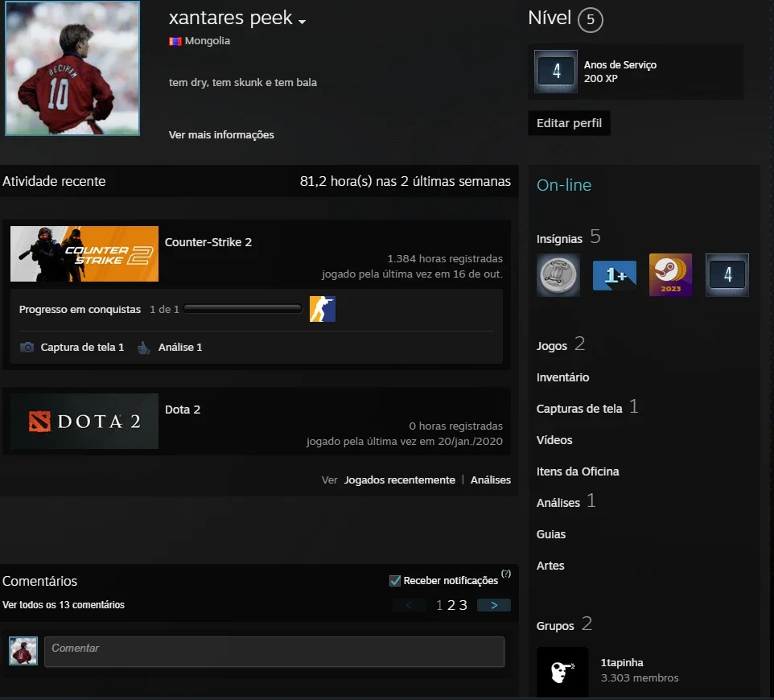Select comments page 3
Viewport: 774px width, 700px height.
pyautogui.click(x=463, y=605)
